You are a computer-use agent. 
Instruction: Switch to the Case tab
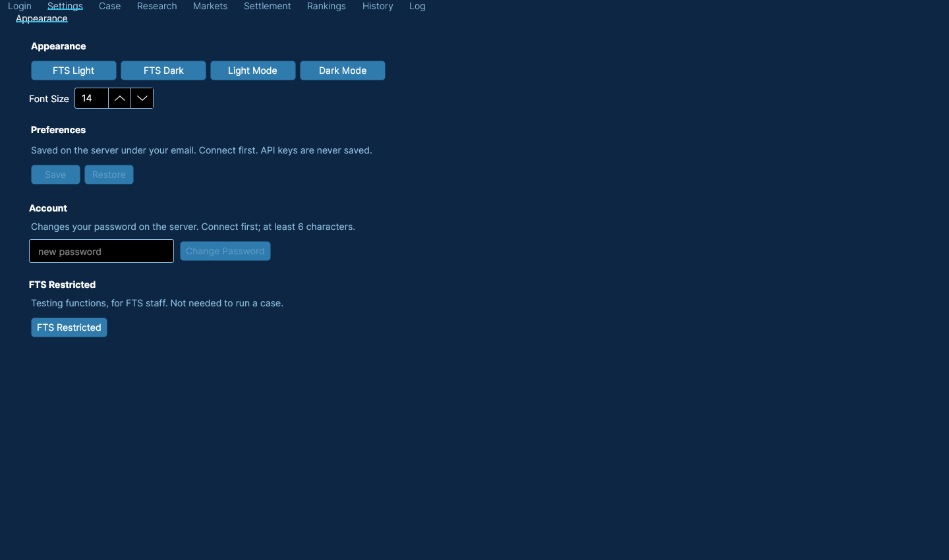[x=110, y=6]
